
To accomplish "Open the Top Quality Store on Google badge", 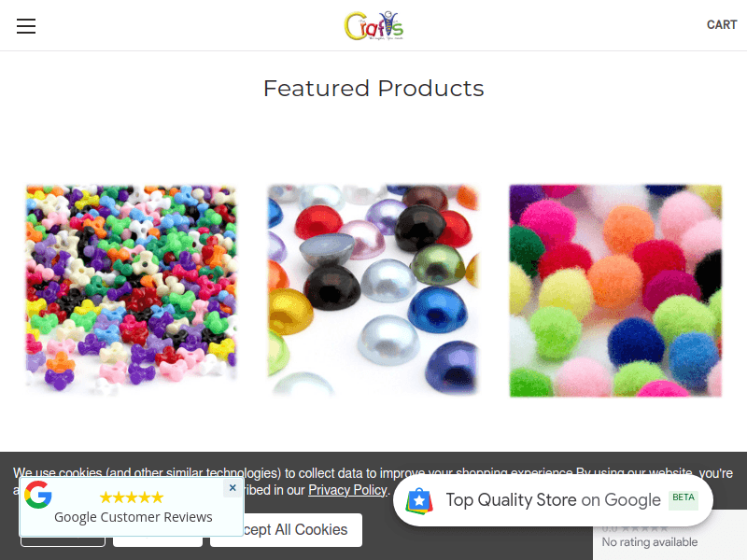I will 552,499.
